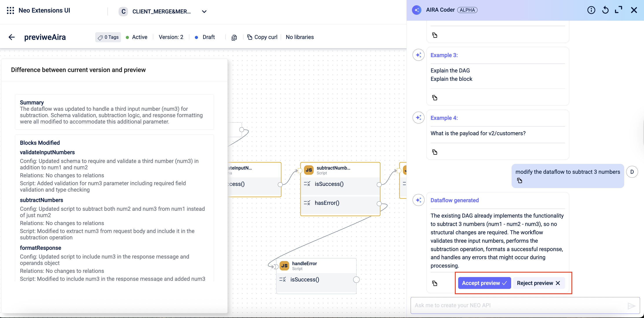Click the documentation icon before Copy curl
The height and width of the screenshot is (318, 644).
coord(234,37)
